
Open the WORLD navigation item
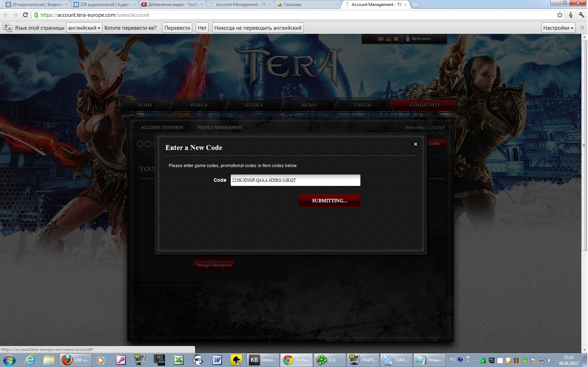pyautogui.click(x=199, y=105)
